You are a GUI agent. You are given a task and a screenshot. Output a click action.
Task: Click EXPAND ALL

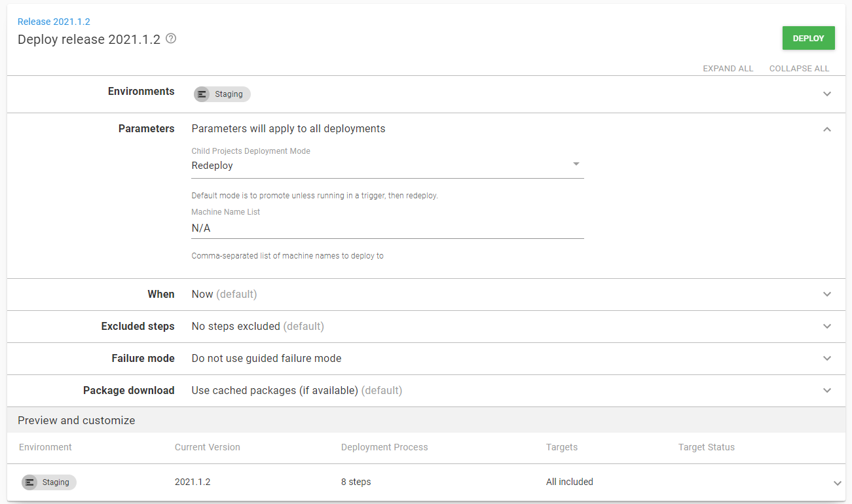pos(728,68)
